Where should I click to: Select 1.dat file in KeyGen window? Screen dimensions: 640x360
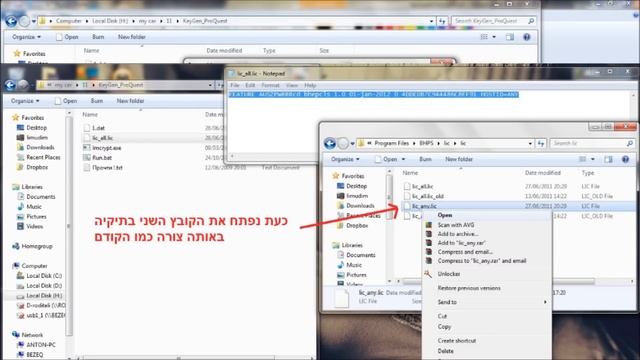[x=98, y=128]
